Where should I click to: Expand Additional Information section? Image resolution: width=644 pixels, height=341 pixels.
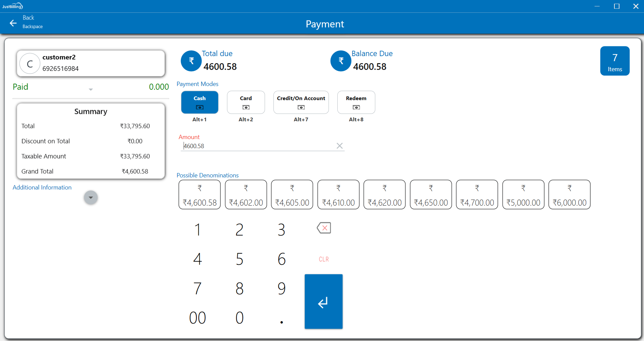[90, 198]
